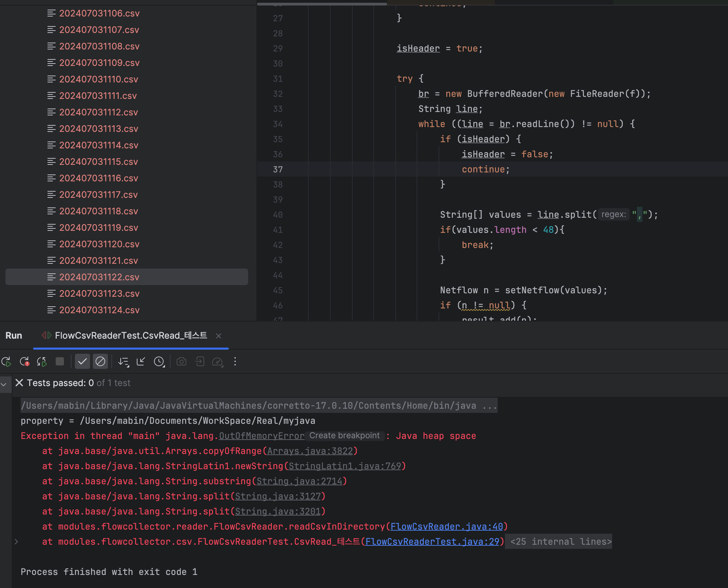Open the test sort options dropdown
The image size is (728, 588).
coord(123,362)
